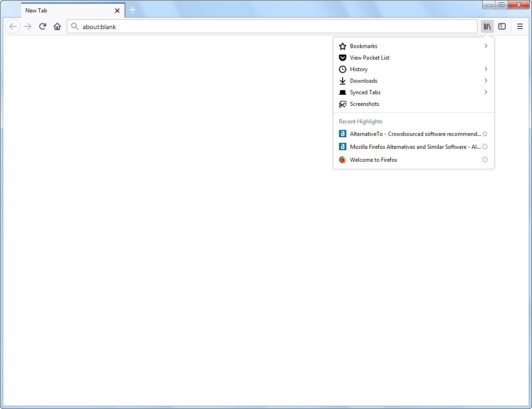Click the Recent Highlights heading text

(x=361, y=122)
